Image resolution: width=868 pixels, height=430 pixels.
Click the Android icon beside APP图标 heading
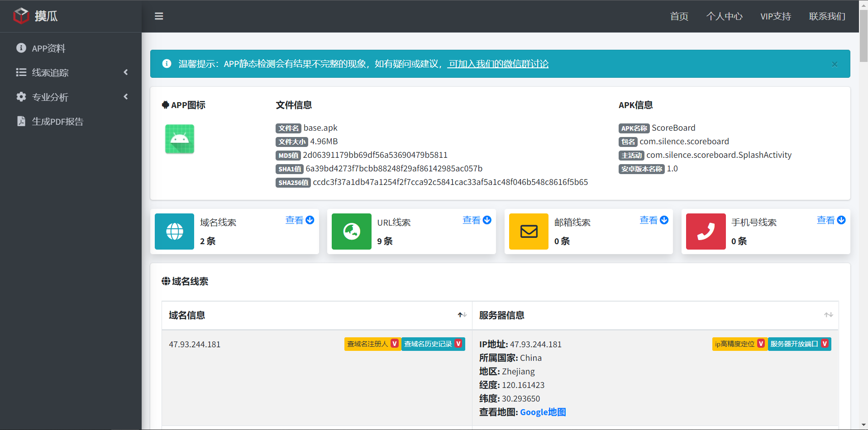pos(166,105)
